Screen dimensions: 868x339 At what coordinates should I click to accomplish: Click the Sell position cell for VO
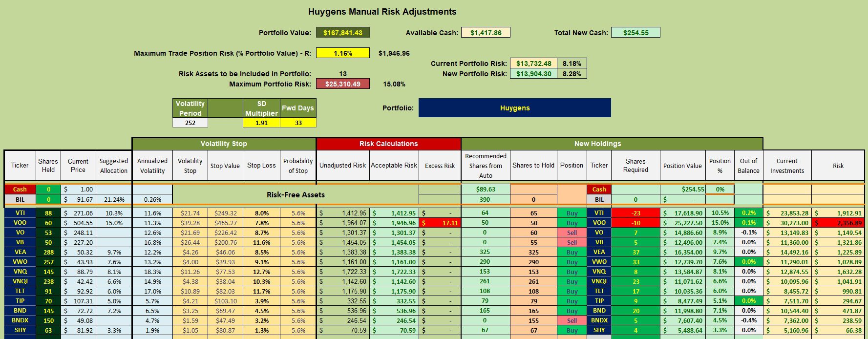pos(572,233)
